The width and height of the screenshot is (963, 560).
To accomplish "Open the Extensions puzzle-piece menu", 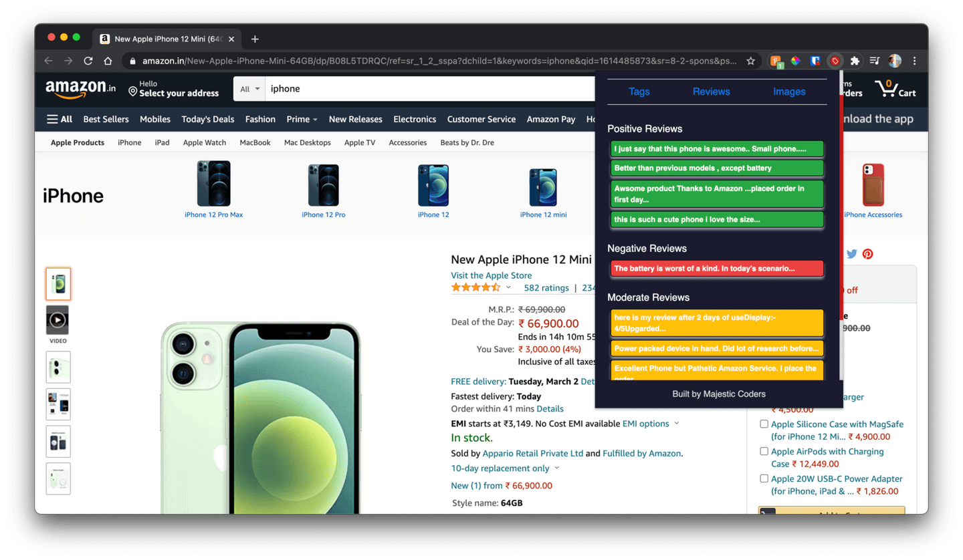I will pyautogui.click(x=855, y=61).
